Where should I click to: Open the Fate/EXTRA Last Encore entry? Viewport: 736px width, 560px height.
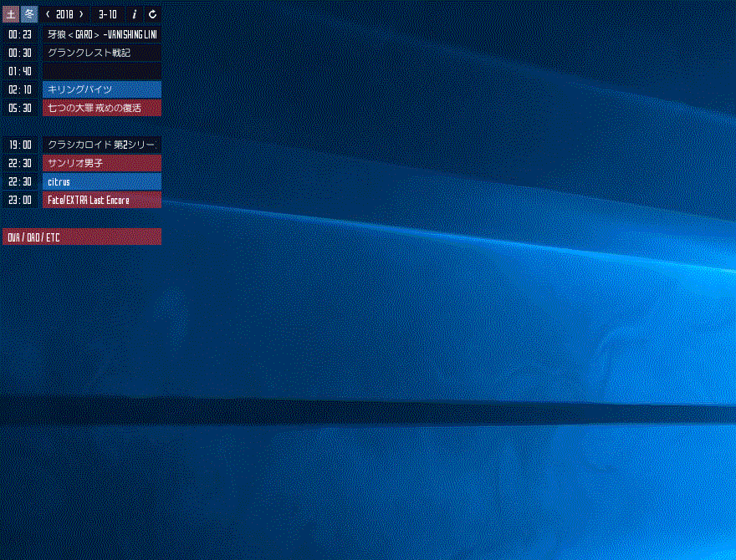pyautogui.click(x=102, y=200)
